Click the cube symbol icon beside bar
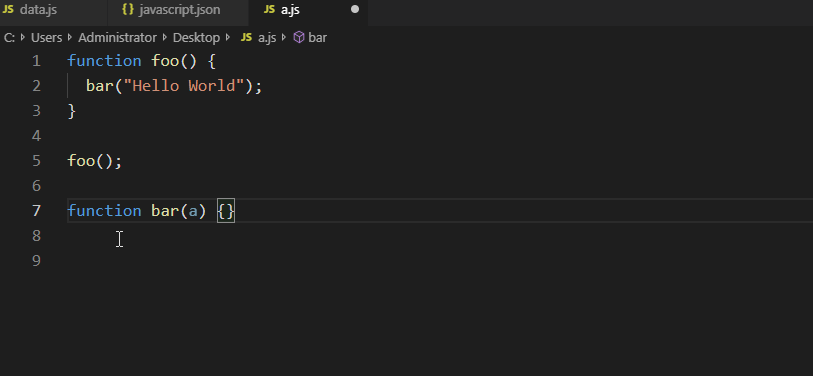 click(x=299, y=38)
